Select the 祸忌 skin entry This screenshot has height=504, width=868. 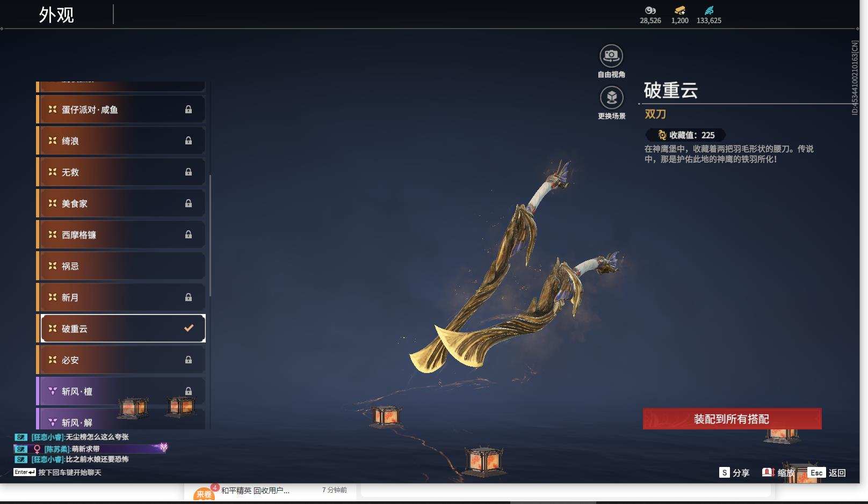pos(121,266)
